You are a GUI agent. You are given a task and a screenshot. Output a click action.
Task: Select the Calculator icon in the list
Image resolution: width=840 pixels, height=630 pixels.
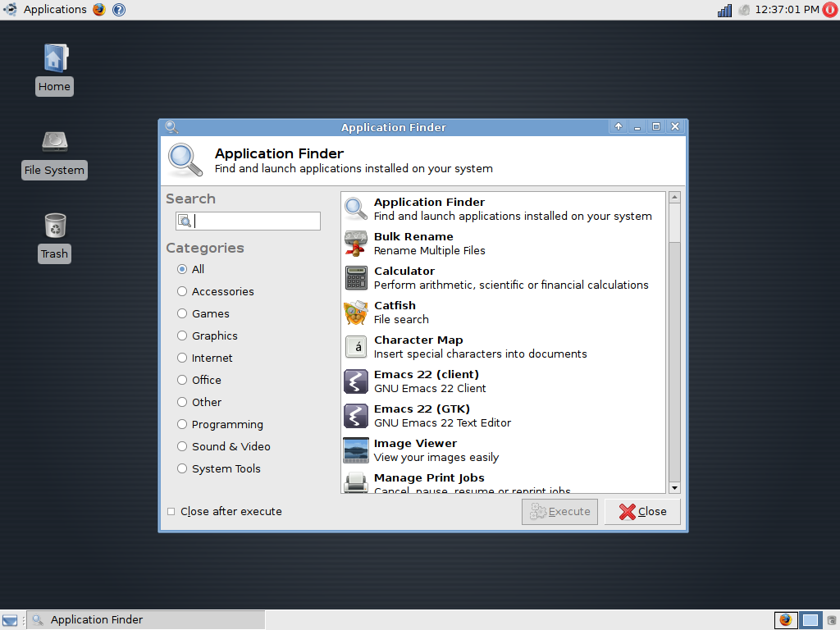coord(356,278)
